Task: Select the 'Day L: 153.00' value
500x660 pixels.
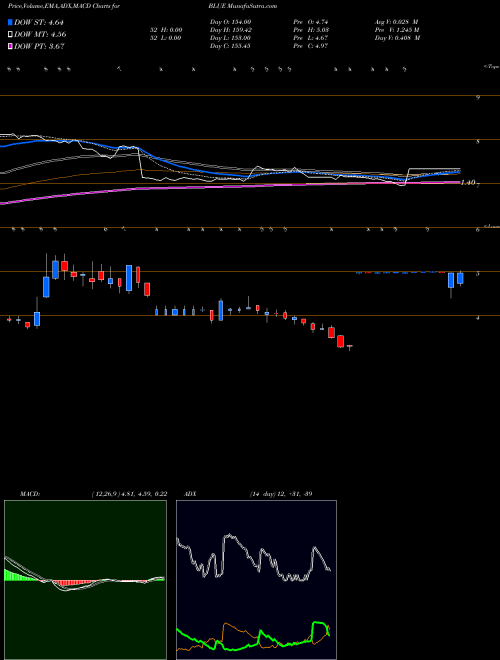Action: point(230,38)
